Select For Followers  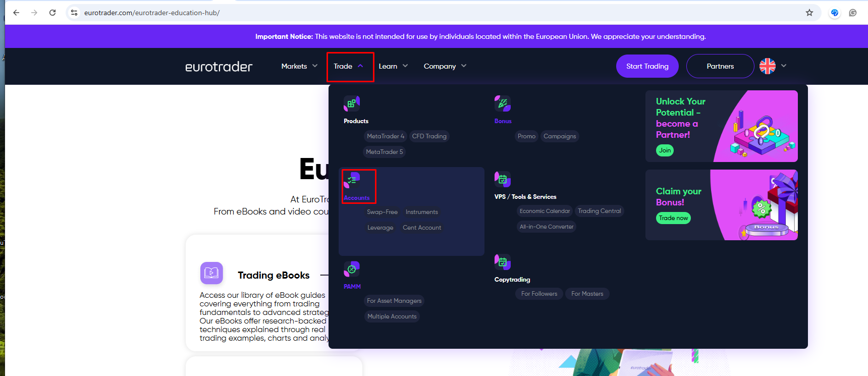click(539, 294)
